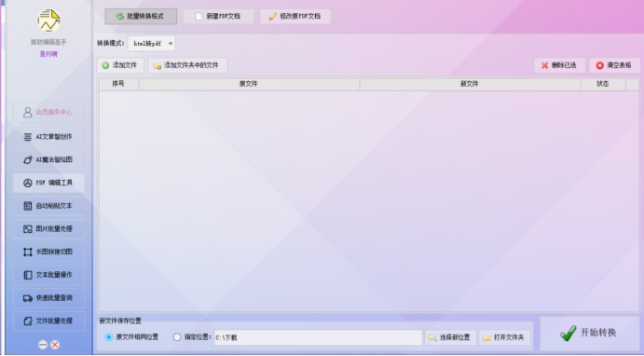Click the purple username 是孙啊
The image size is (644, 356).
pyautogui.click(x=48, y=54)
